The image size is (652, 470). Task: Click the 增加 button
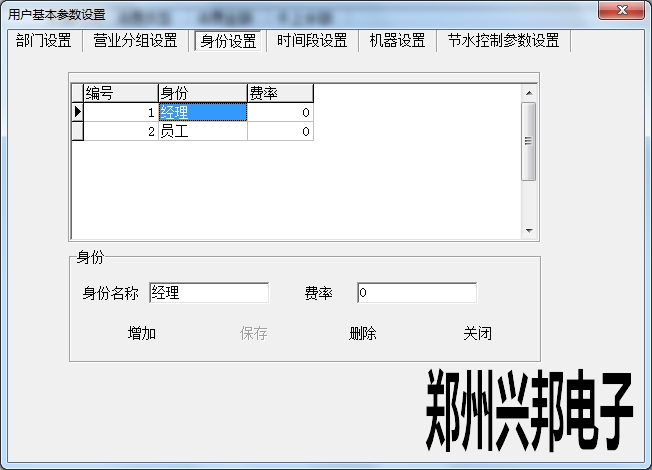click(142, 334)
